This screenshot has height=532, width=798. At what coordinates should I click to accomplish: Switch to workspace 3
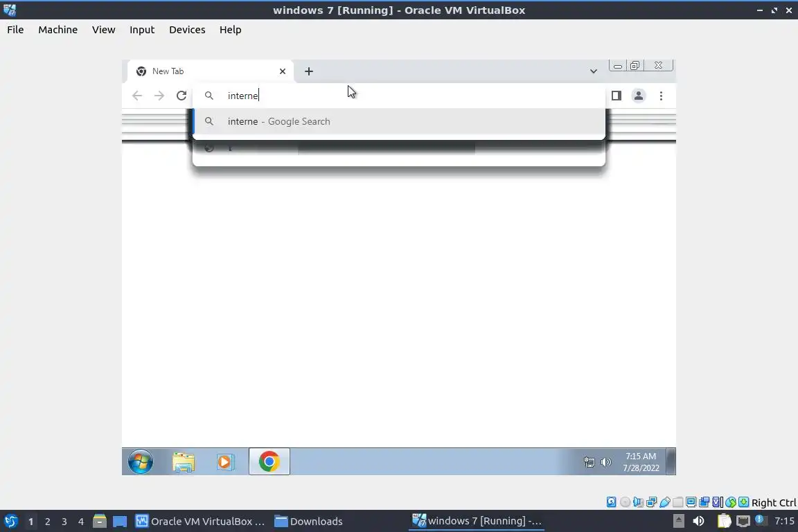click(x=64, y=522)
